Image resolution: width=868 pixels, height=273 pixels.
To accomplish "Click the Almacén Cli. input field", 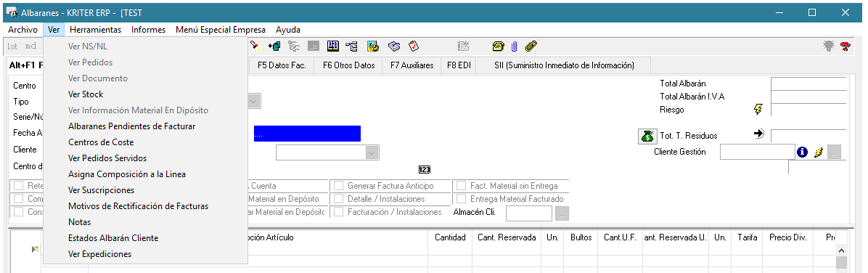I will (529, 213).
